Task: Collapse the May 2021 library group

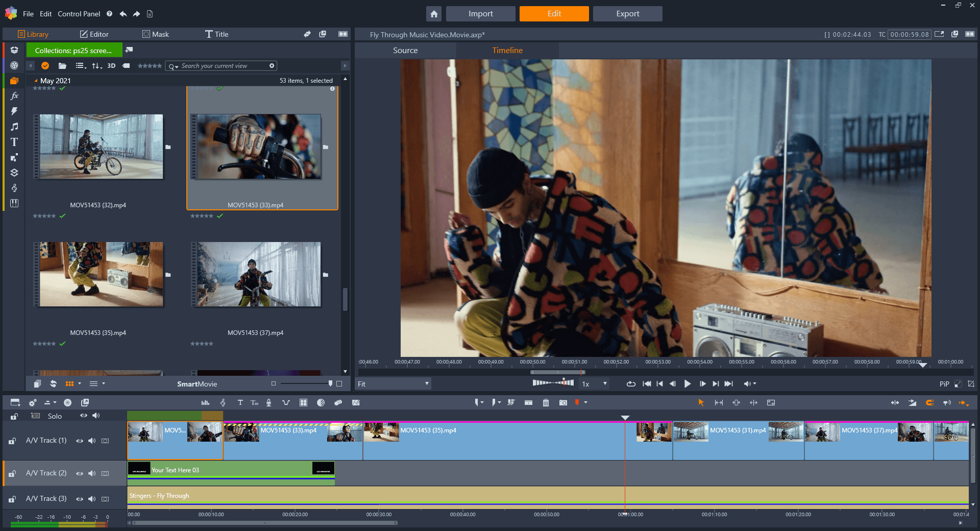Action: coord(35,80)
